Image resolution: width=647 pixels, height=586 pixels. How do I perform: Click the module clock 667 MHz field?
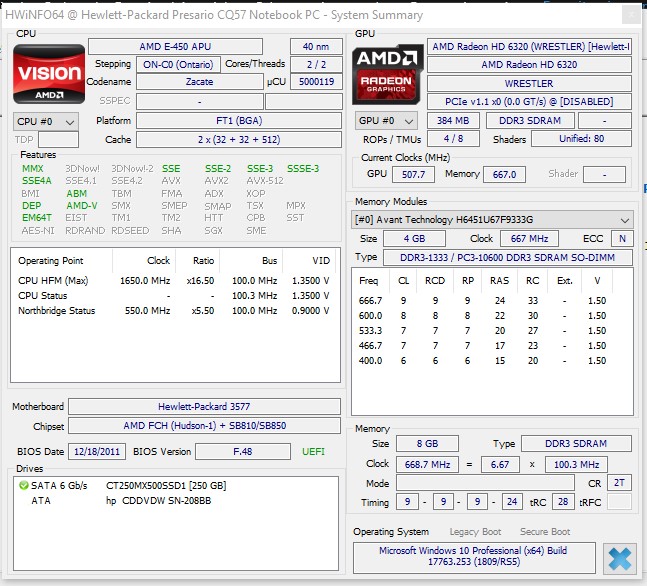[x=529, y=239]
